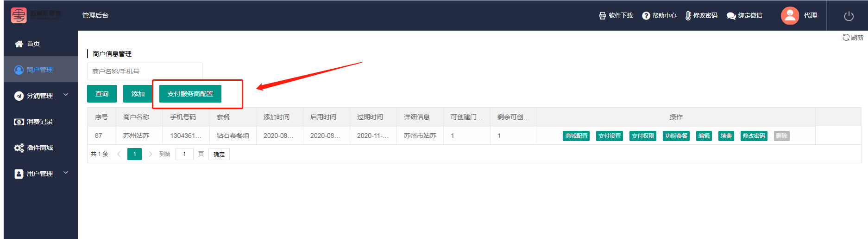Click 商城配置 for 苏州姑苏
The width and height of the screenshot is (868, 239).
pos(576,136)
